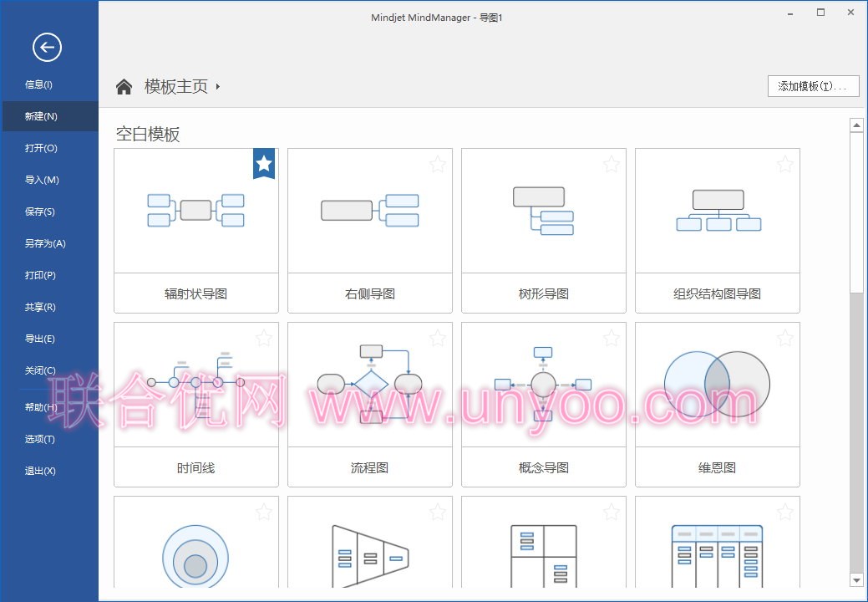The width and height of the screenshot is (868, 602).
Task: Click the 组织结构图导图 label
Action: (718, 293)
